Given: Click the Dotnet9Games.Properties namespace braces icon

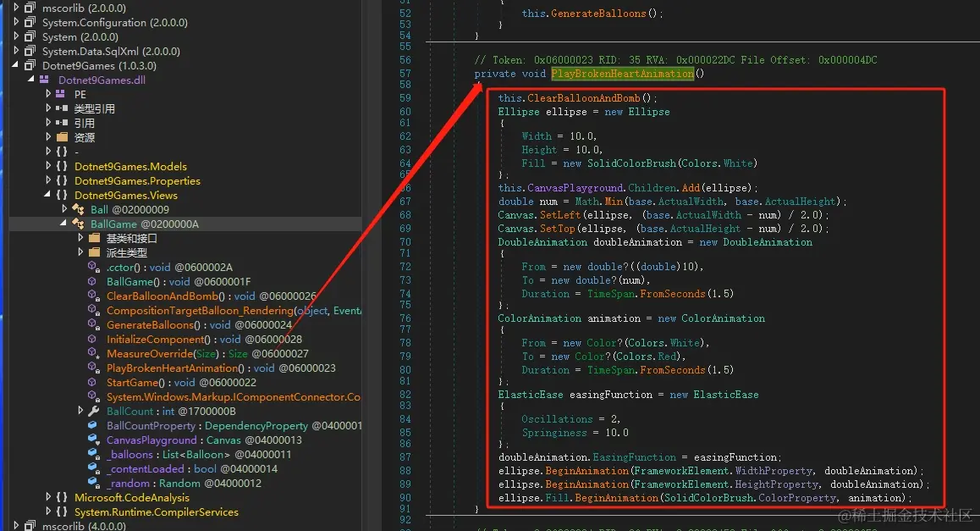Looking at the screenshot, I should click(62, 180).
